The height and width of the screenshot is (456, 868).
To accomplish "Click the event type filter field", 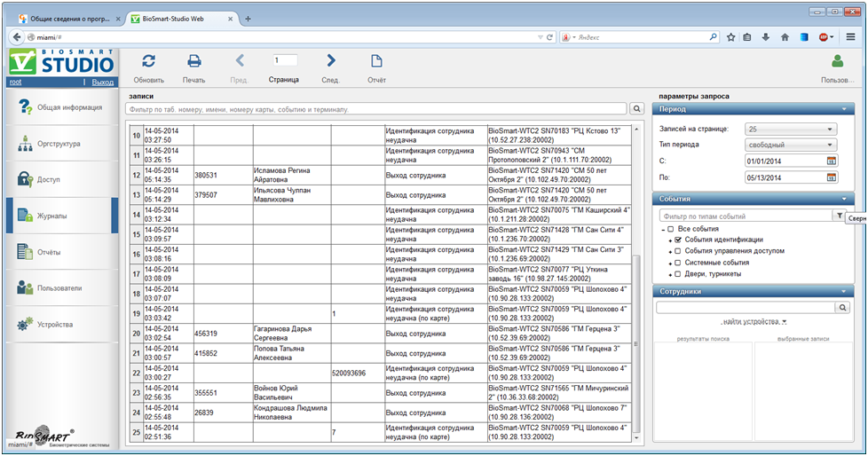I will click(x=746, y=216).
